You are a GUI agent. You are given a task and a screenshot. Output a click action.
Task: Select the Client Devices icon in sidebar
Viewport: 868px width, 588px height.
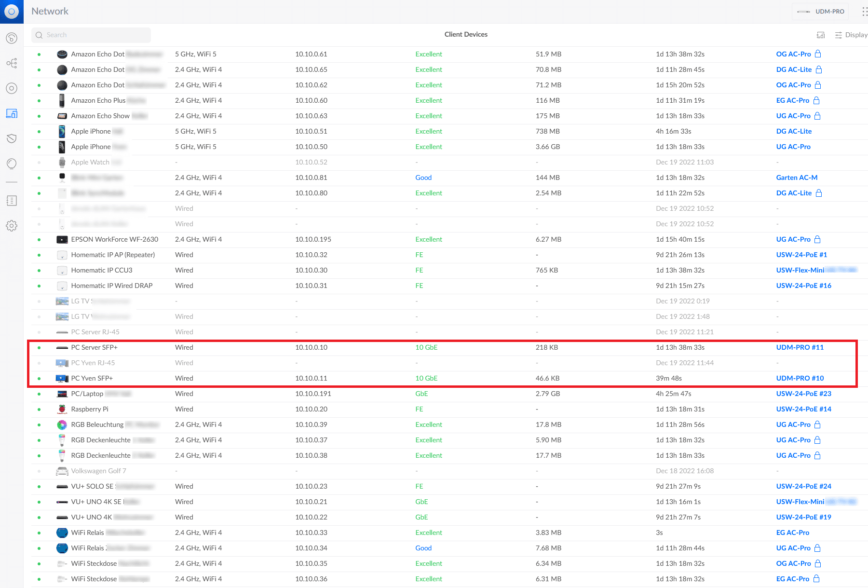12,113
